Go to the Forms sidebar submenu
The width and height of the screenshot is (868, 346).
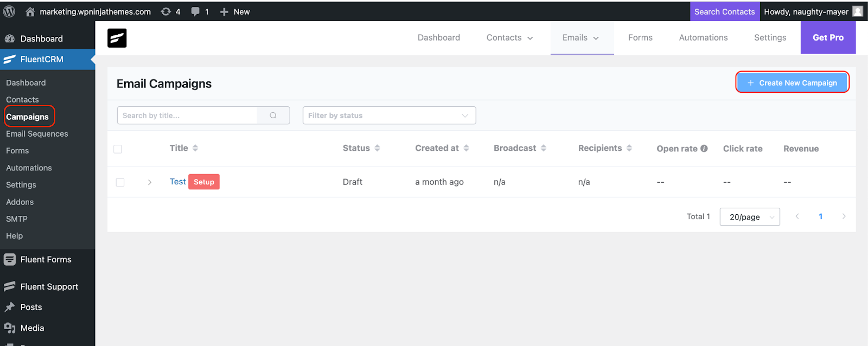17,151
